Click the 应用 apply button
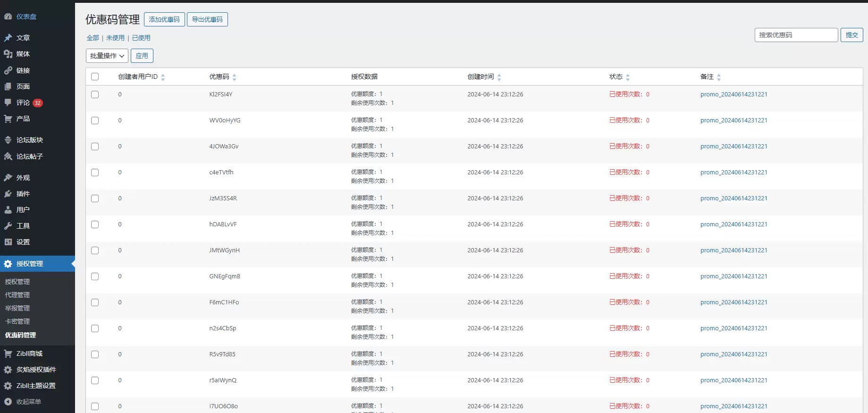Image resolution: width=868 pixels, height=413 pixels. pyautogui.click(x=142, y=56)
